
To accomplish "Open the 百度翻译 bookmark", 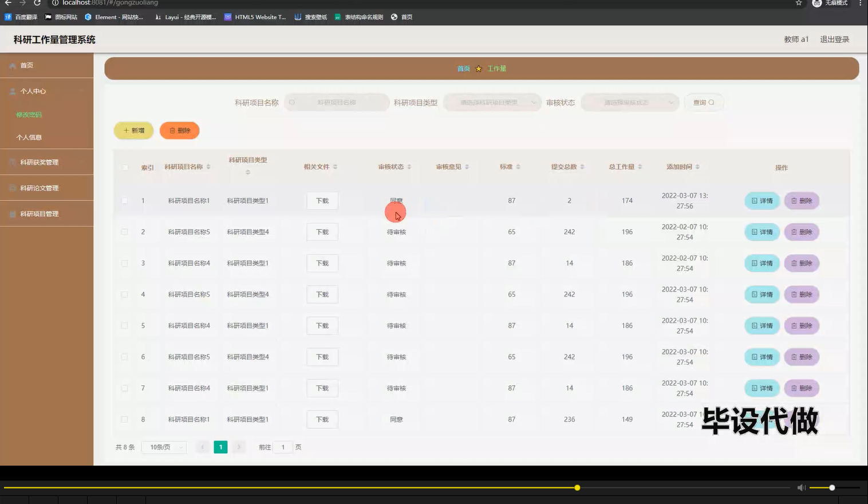I will click(x=21, y=17).
